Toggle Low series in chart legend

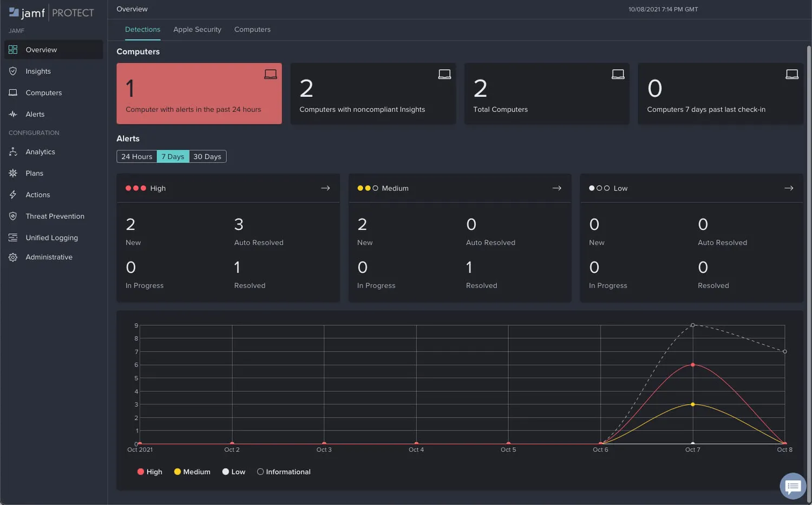pyautogui.click(x=234, y=472)
